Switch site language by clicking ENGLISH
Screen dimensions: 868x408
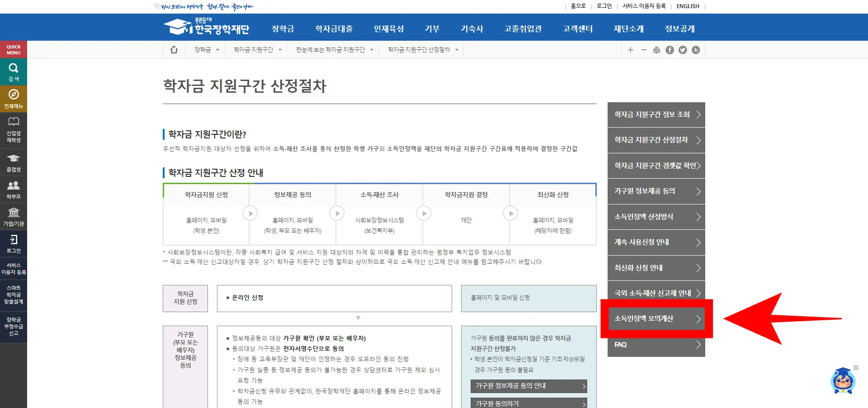coord(687,6)
